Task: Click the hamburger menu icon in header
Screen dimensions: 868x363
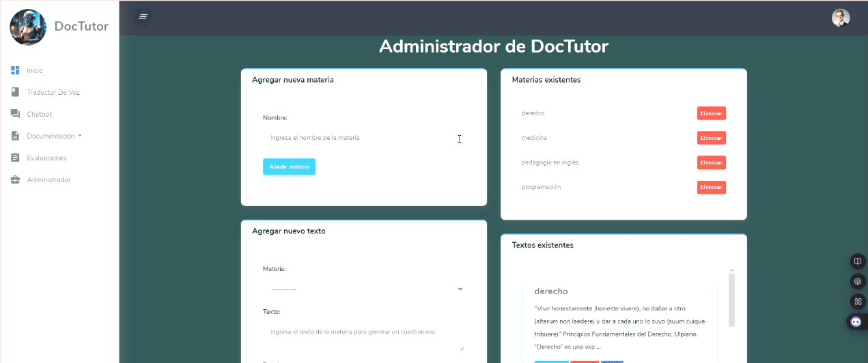Action: 143,16
